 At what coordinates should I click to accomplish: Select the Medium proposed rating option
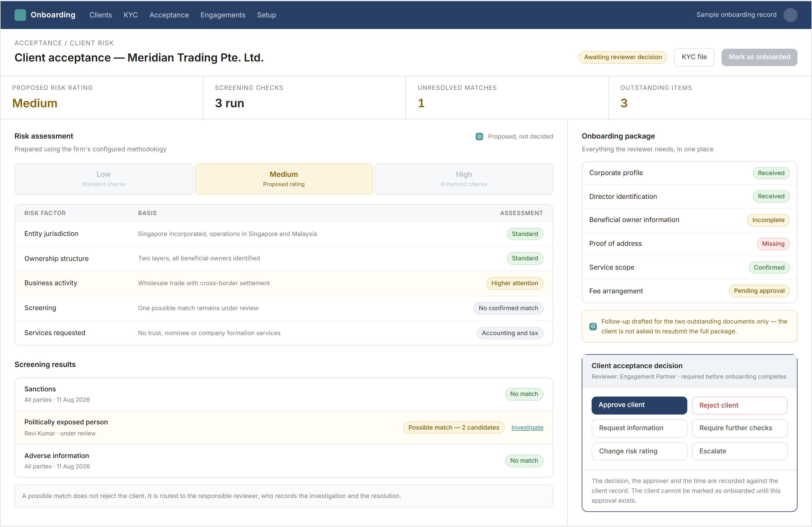coord(284,179)
